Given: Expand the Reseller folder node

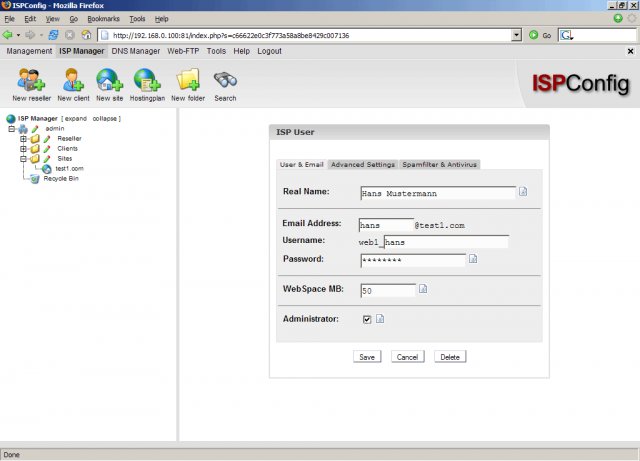Looking at the screenshot, I should coord(23,139).
